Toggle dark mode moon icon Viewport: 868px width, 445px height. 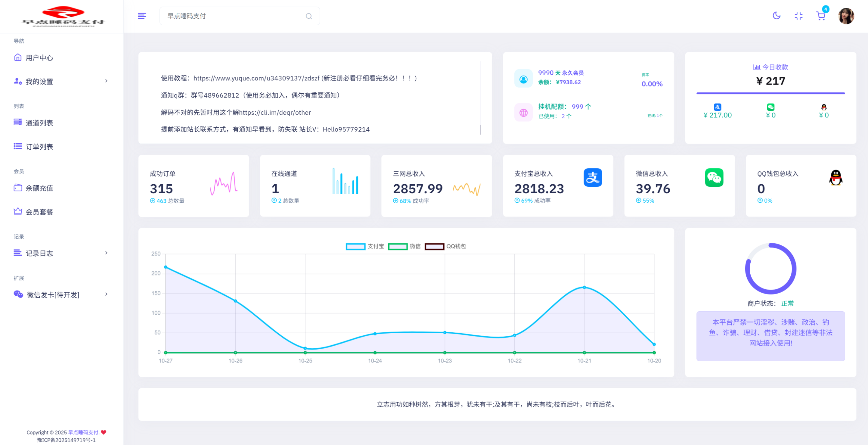(x=776, y=16)
